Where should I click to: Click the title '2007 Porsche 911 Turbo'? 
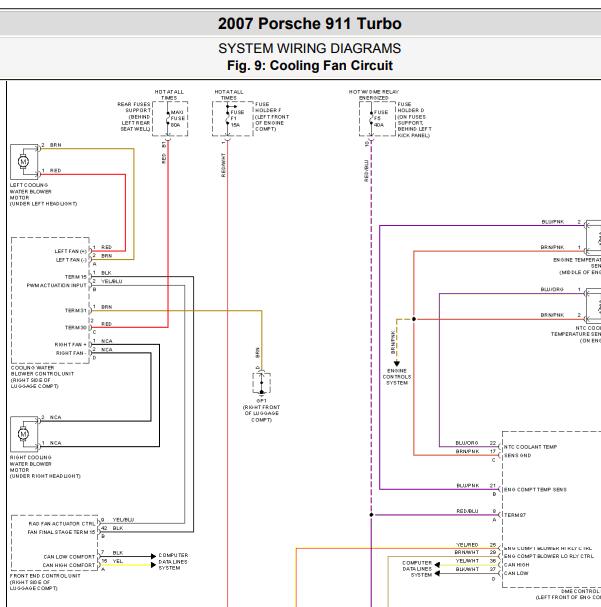[x=310, y=24]
